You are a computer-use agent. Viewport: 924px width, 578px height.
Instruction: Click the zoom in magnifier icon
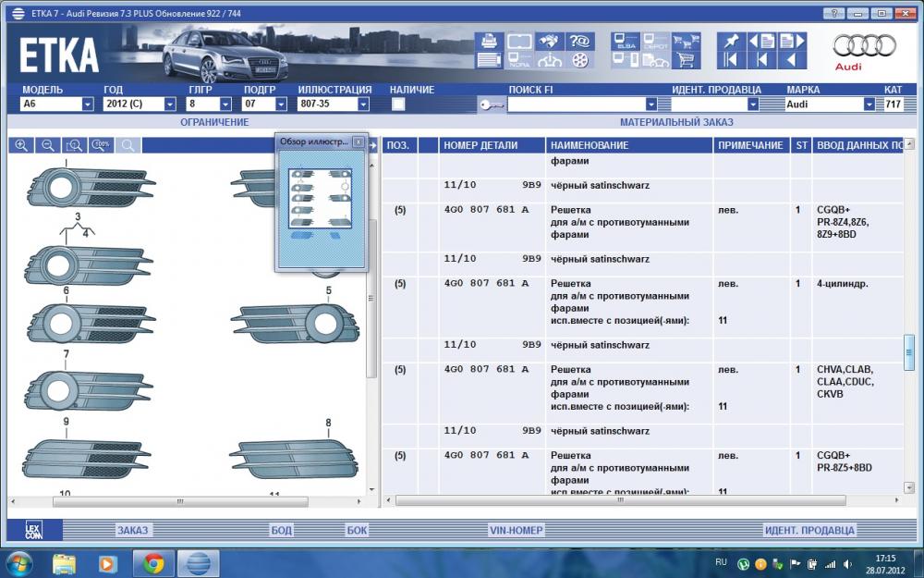point(21,146)
